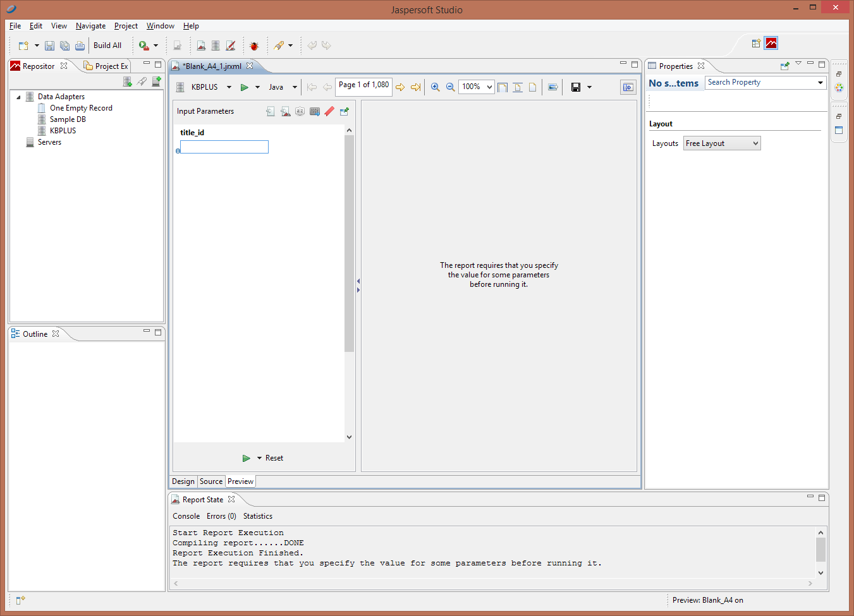Open dropdown arrow next to preview run button
This screenshot has width=854, height=616.
257,87
